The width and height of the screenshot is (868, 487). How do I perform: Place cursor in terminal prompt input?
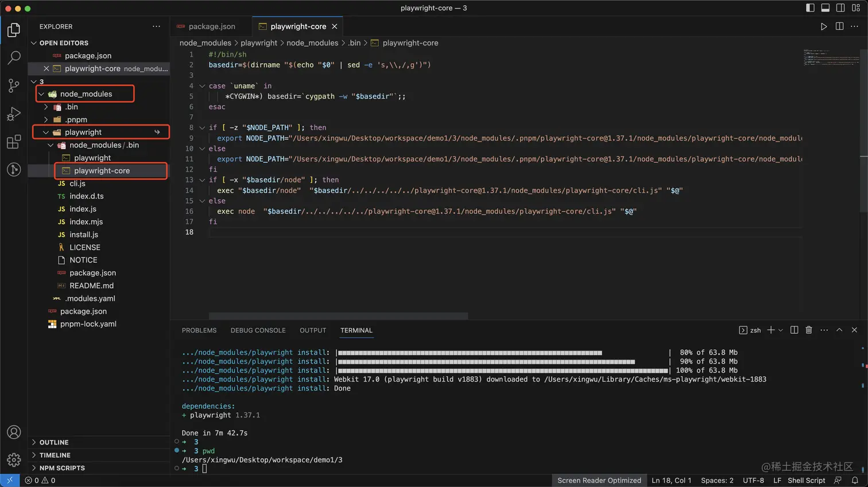tap(204, 469)
